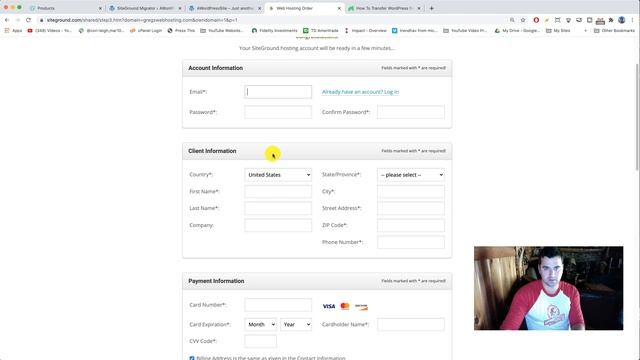Switch to the WordPress Site tab
The height and width of the screenshot is (360, 640).
tap(224, 8)
